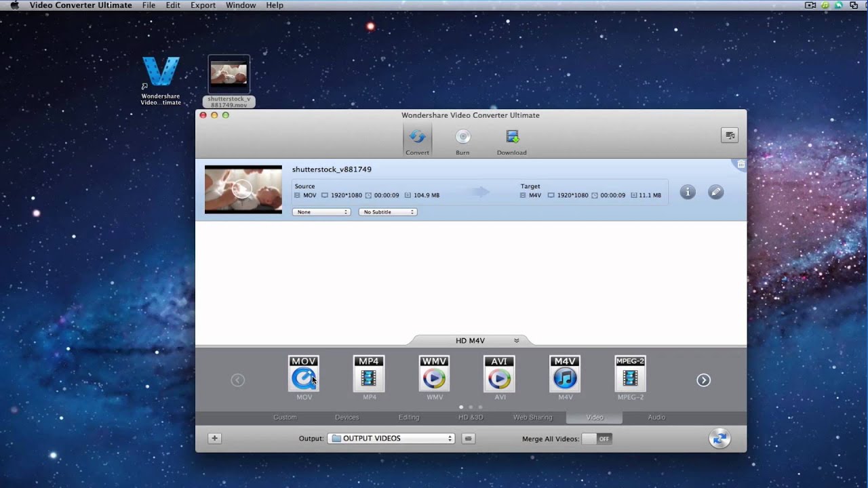
Task: Switch to the HD &3D format tab
Action: point(471,418)
